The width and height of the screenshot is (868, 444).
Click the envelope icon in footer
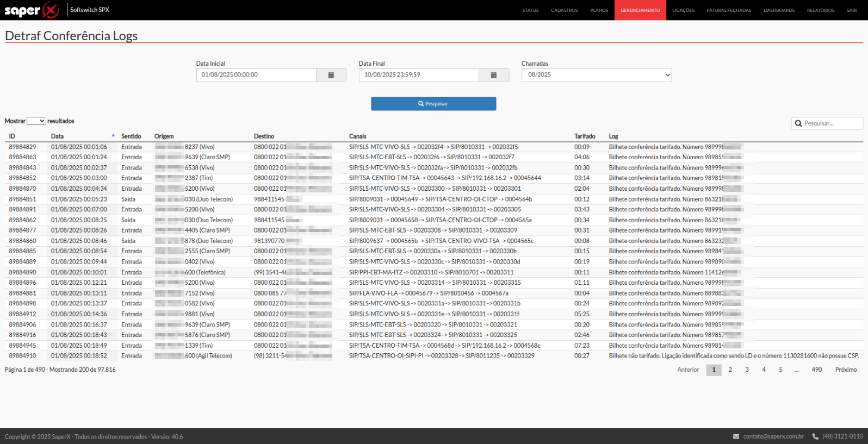[736, 436]
